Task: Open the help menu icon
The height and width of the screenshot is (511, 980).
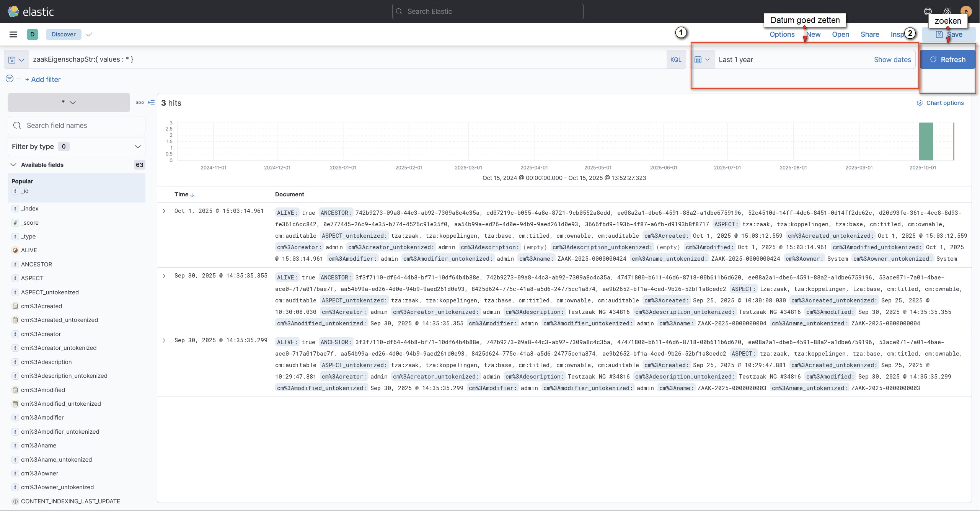Action: (928, 11)
